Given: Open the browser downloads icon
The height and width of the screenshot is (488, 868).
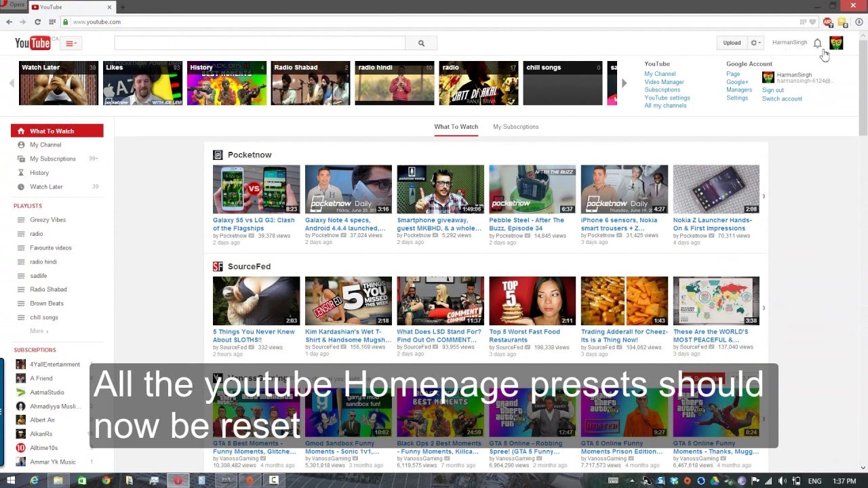Looking at the screenshot, I should pyautogui.click(x=859, y=22).
